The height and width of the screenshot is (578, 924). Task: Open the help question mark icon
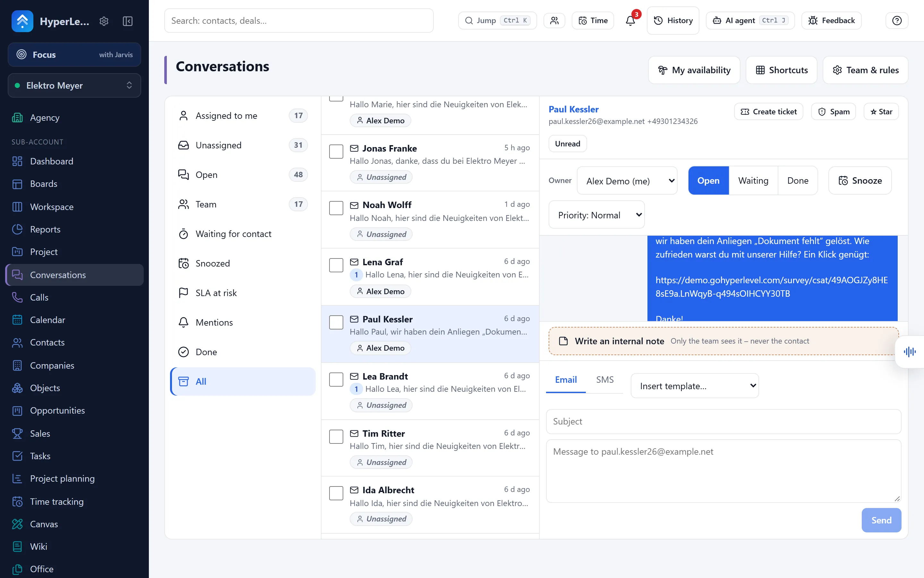[897, 21]
